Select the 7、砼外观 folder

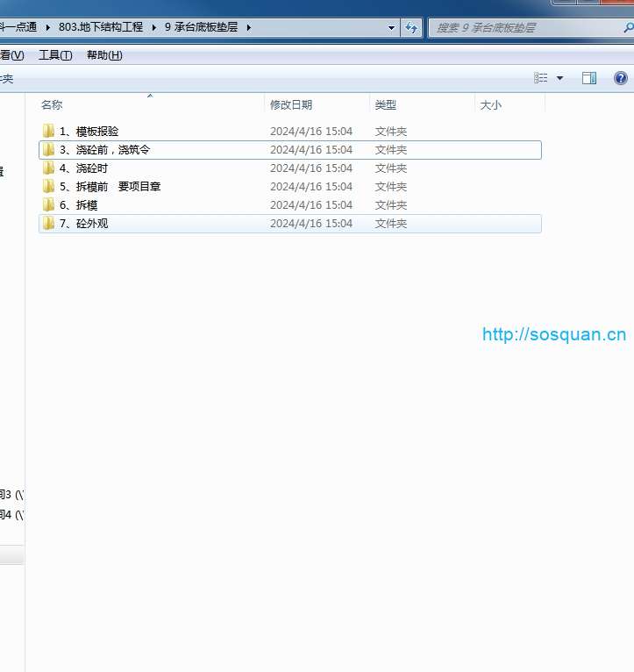point(84,224)
